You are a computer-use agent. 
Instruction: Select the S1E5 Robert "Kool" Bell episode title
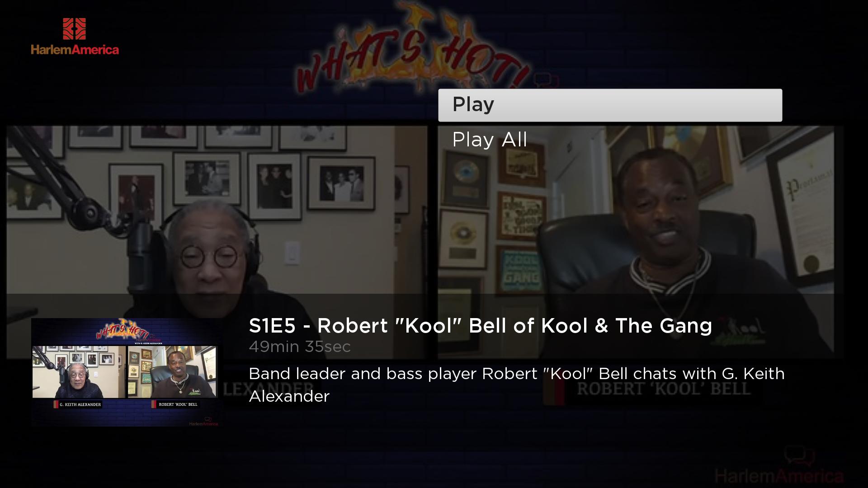(480, 326)
